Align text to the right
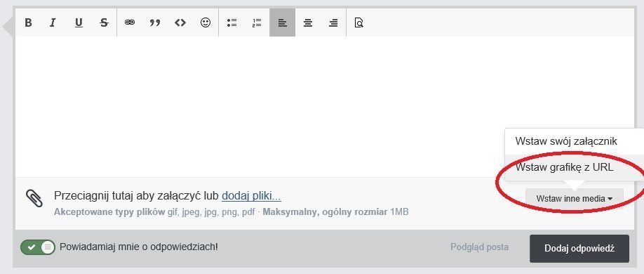The height and width of the screenshot is (274, 644). click(x=333, y=22)
